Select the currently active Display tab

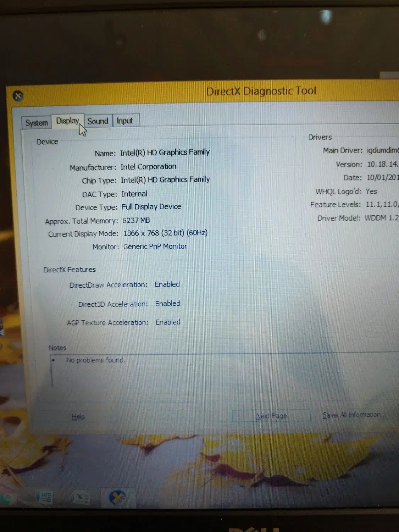pos(67,121)
